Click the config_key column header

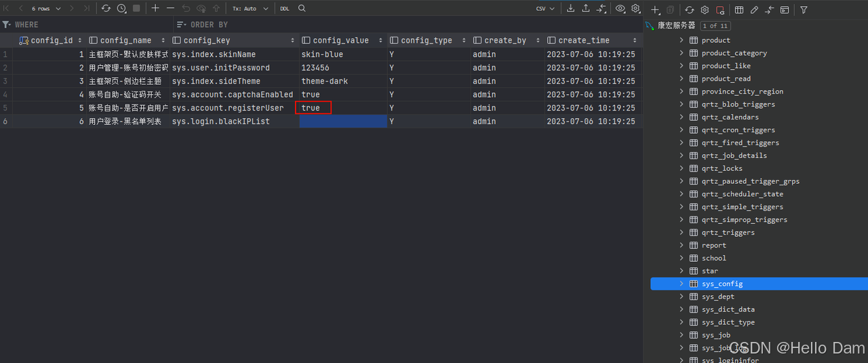tap(234, 40)
